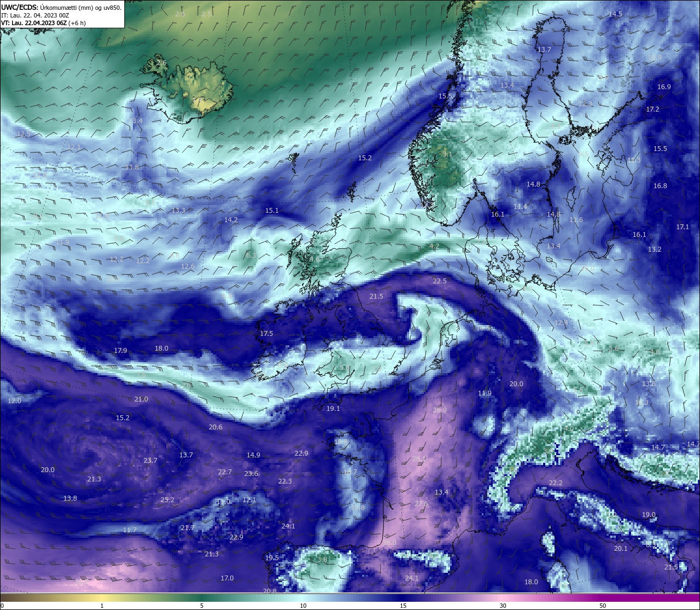Select the 3.4 value south of Iceland
Viewport: 700px width, 610px height.
point(137,121)
